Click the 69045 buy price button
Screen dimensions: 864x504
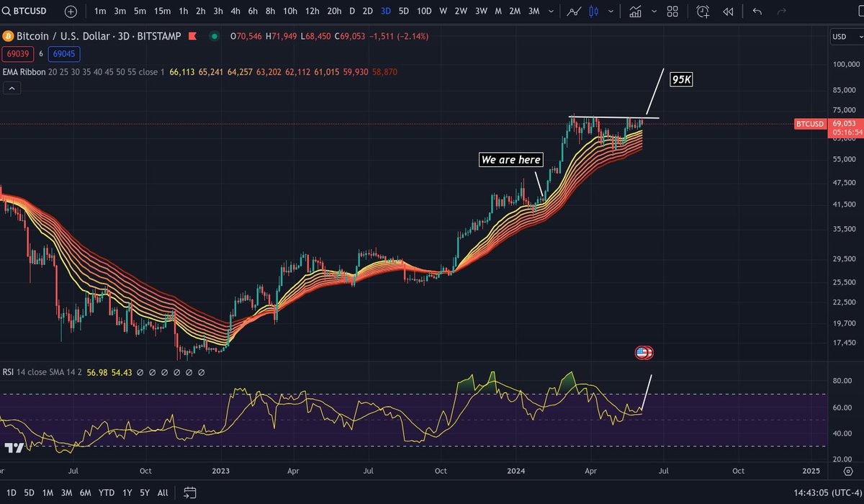point(64,54)
